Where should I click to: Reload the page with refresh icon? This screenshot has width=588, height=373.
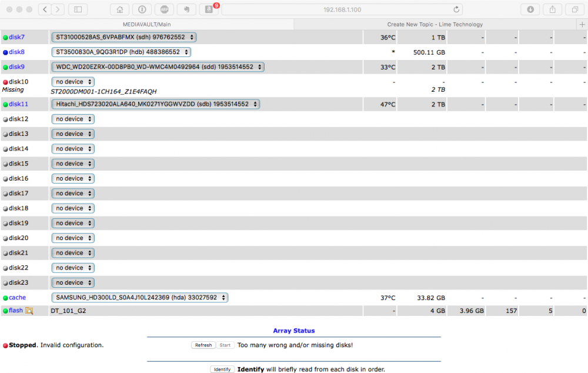click(x=456, y=9)
